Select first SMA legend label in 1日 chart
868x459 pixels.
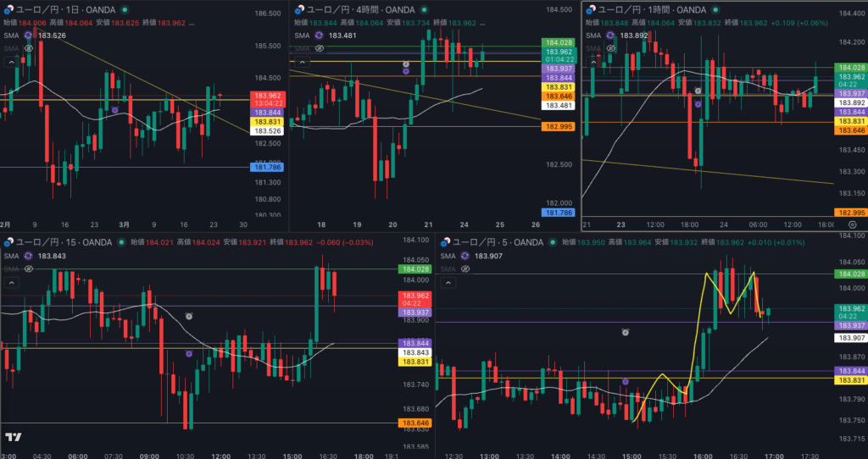(11, 36)
